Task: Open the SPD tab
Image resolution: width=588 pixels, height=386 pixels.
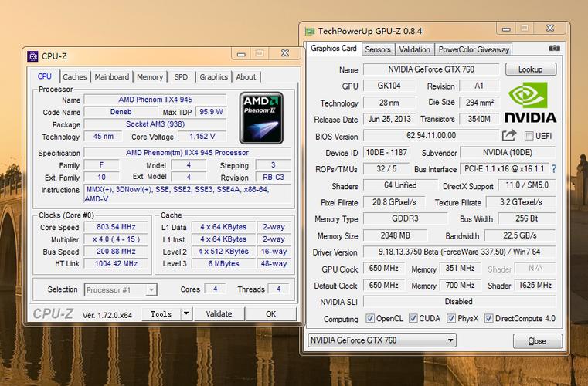Action: click(x=181, y=77)
